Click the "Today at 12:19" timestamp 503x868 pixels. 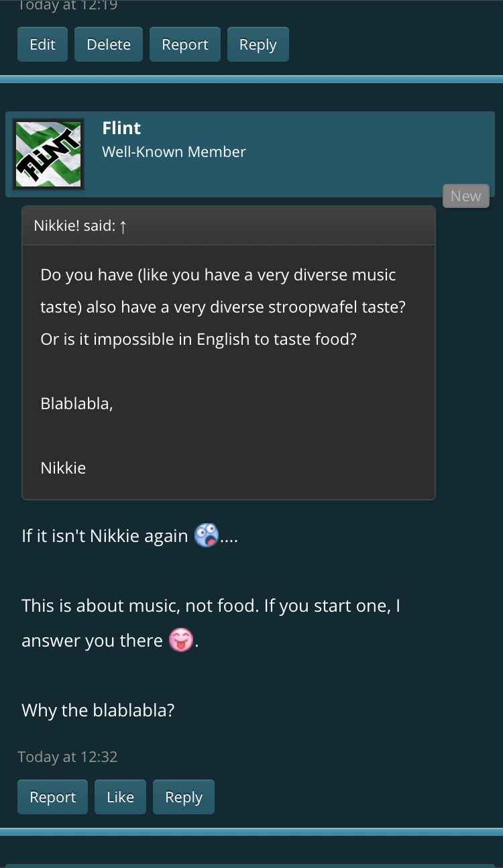(x=67, y=6)
